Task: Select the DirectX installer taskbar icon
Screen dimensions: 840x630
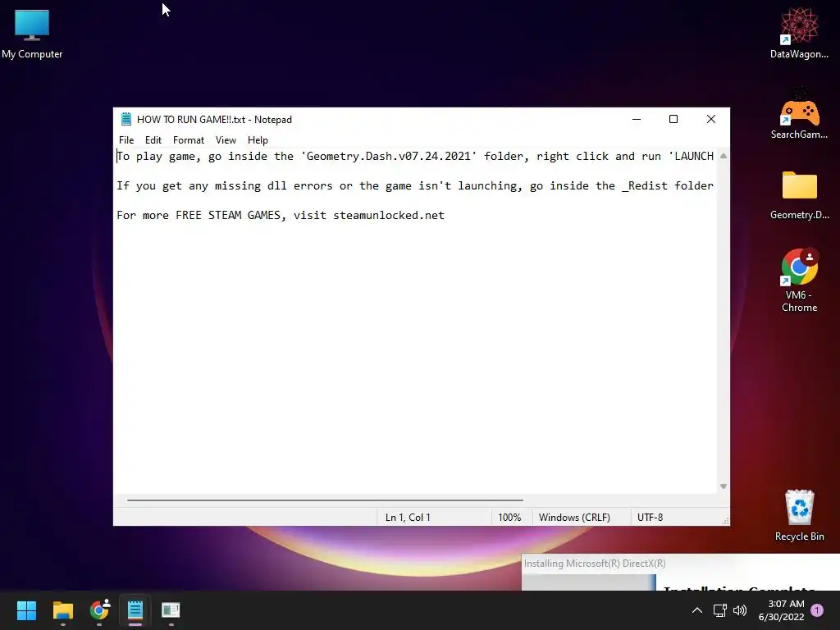Action: pyautogui.click(x=171, y=610)
